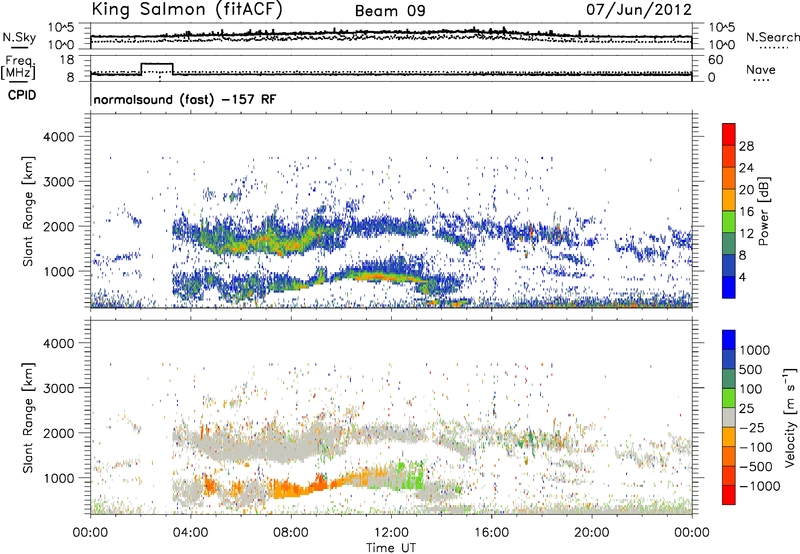
Task: Click the 'Velocity [m s-1]' color bar label
Action: (790, 417)
